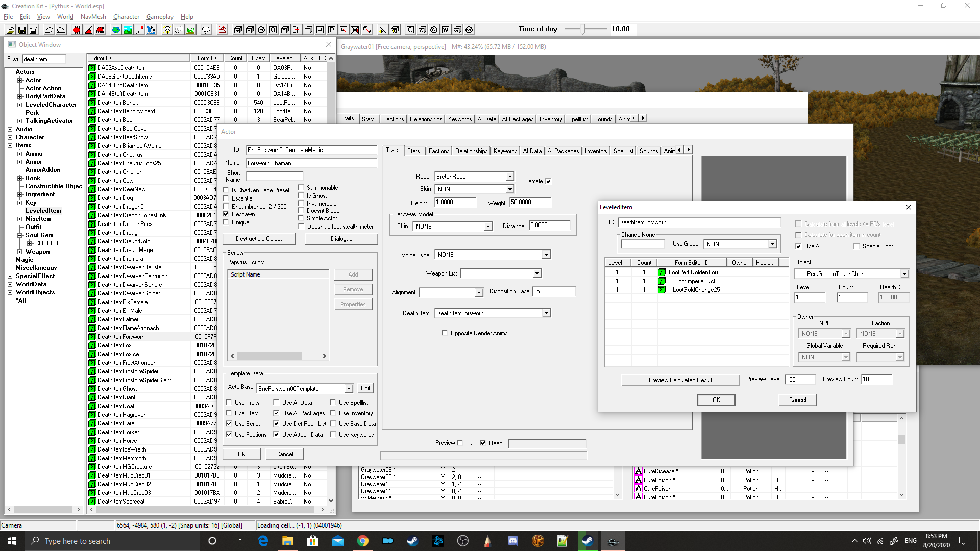980x551 pixels.
Task: Click the Destructible Object button
Action: 258,239
